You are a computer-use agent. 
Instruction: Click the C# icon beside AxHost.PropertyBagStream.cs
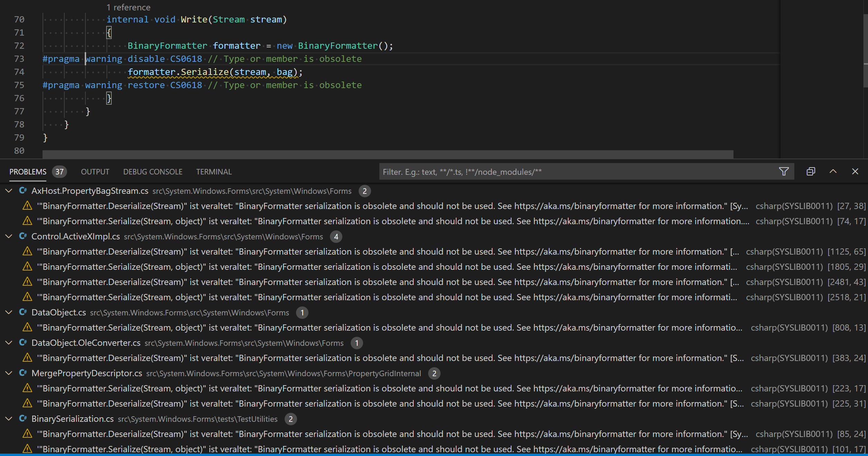pyautogui.click(x=23, y=190)
